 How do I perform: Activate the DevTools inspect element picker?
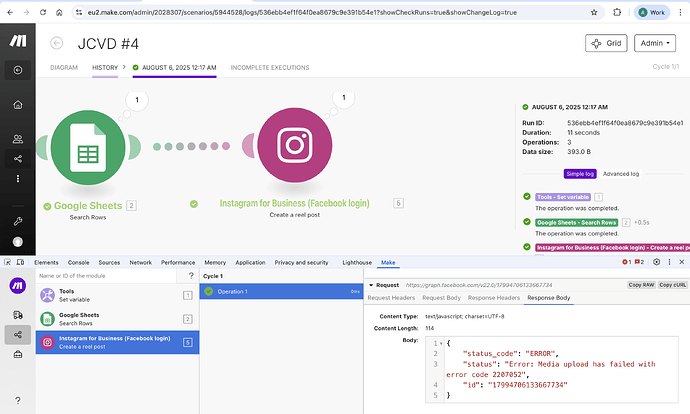tap(7, 262)
